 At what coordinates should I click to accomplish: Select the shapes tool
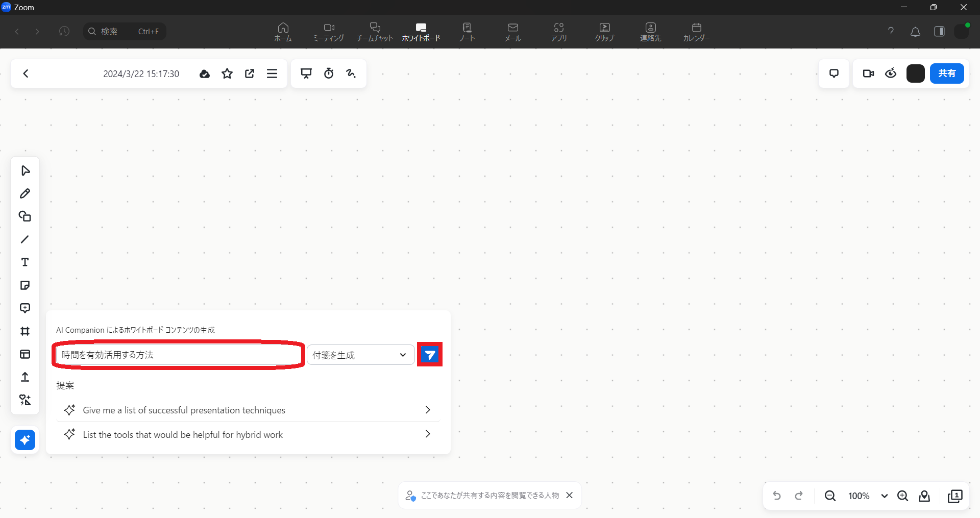point(25,216)
